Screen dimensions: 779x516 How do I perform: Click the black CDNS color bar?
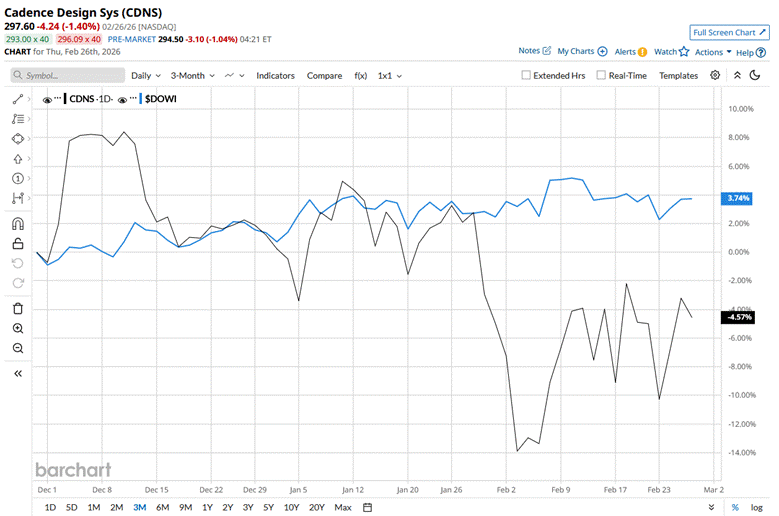coord(65,99)
